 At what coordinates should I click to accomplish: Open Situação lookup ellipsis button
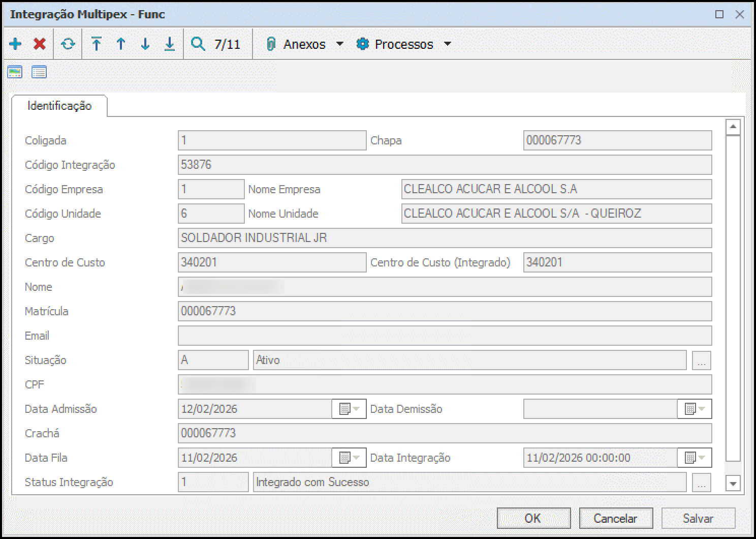pos(701,361)
